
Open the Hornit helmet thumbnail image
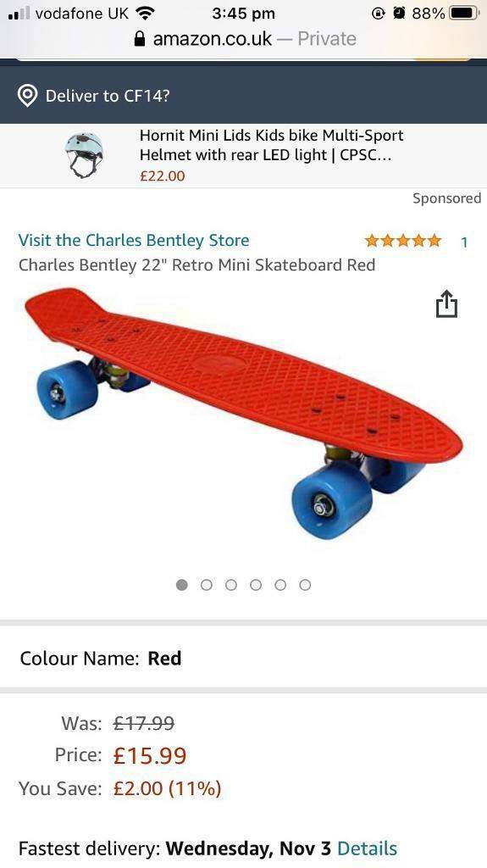84,154
